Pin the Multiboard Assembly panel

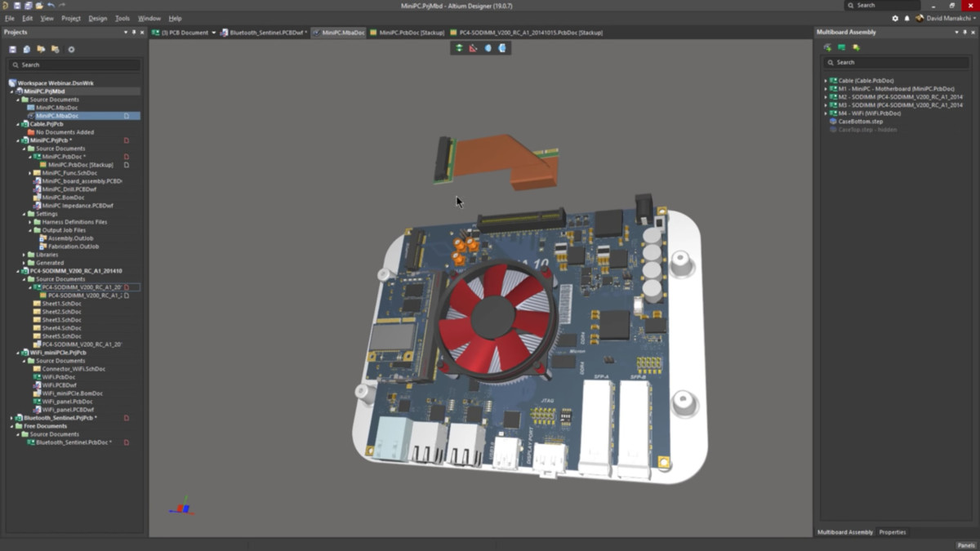964,32
